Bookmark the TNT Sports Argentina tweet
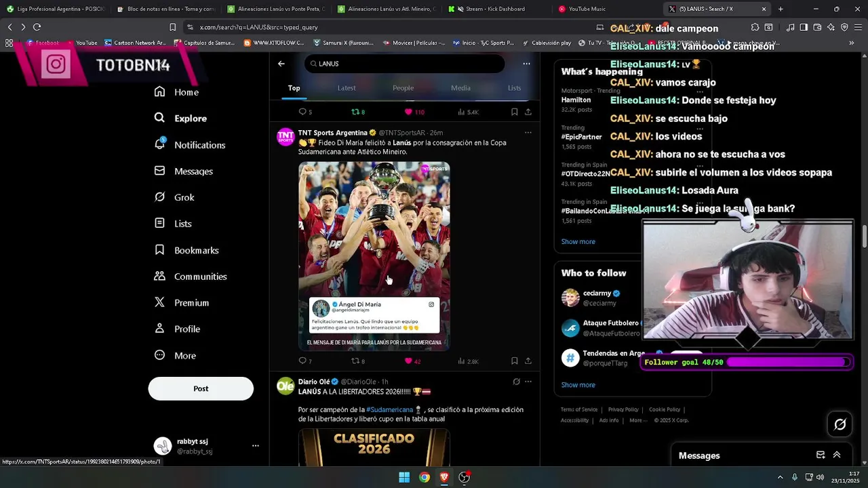This screenshot has width=868, height=488. [514, 361]
